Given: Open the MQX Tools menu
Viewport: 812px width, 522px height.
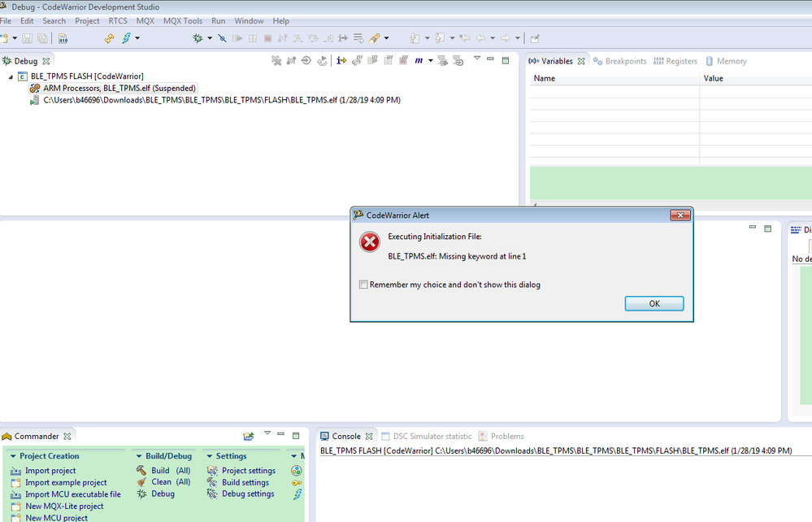Looking at the screenshot, I should [x=183, y=20].
